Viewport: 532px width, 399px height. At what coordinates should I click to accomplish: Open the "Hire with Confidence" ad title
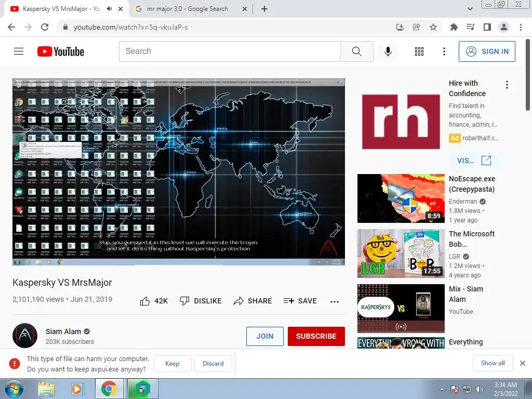[467, 88]
